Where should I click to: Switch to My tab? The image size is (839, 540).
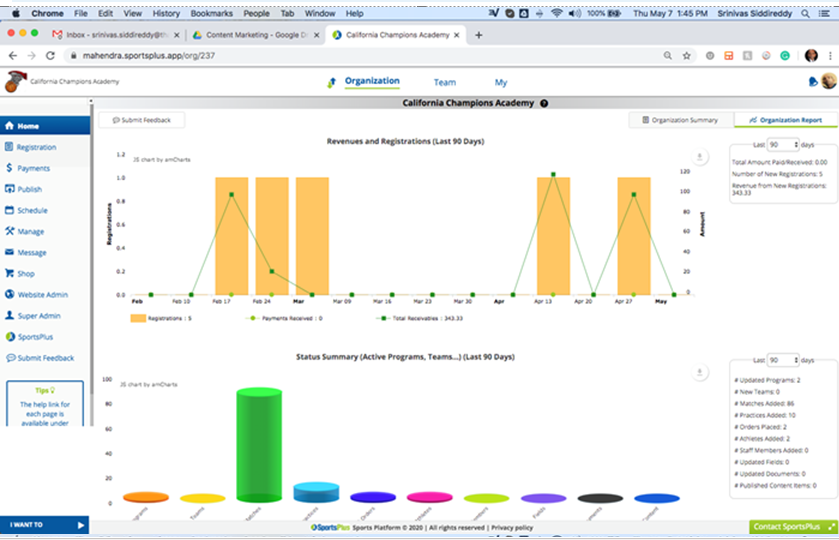tap(501, 82)
